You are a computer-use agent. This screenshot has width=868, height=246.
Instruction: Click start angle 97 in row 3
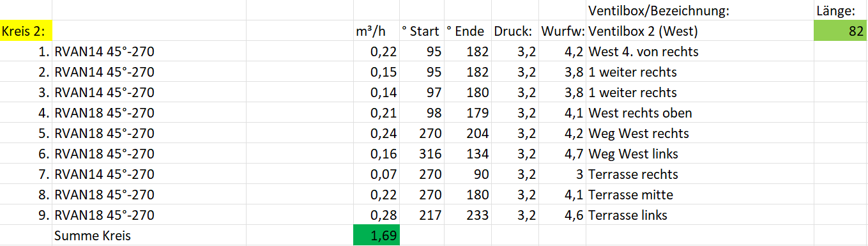pyautogui.click(x=422, y=92)
